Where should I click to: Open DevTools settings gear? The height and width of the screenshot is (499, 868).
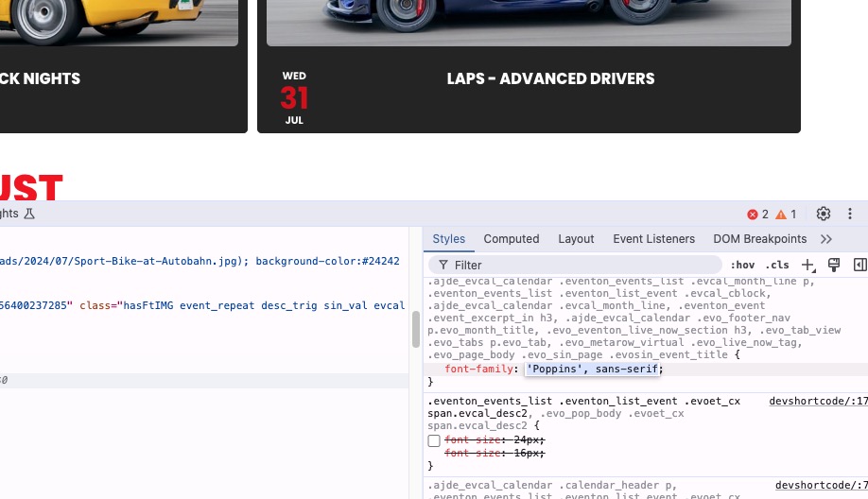(824, 215)
